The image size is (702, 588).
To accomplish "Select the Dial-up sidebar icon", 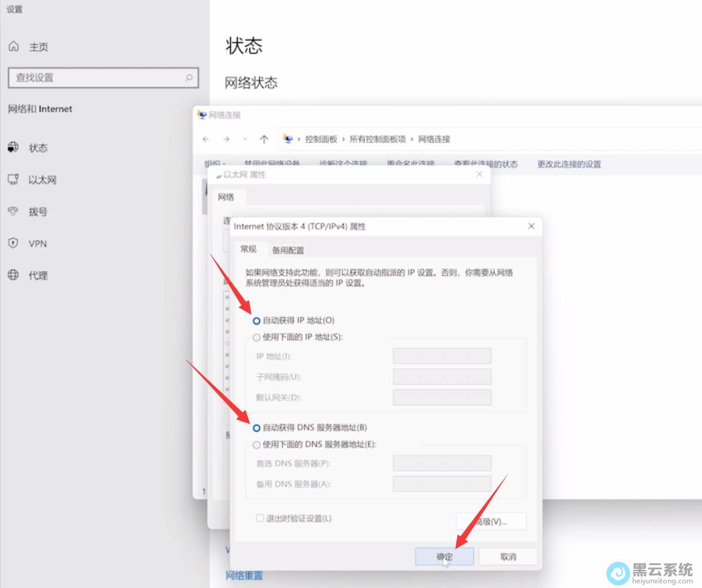I will 14,211.
